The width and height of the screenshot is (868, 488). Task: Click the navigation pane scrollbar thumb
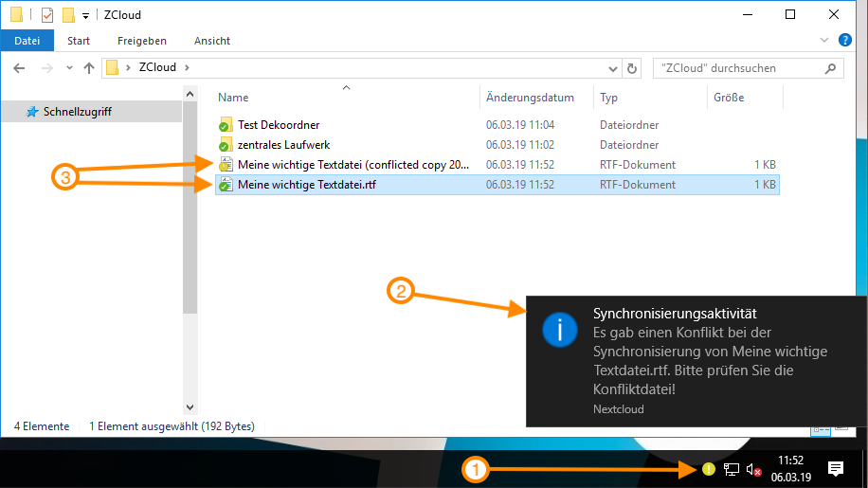(x=190, y=208)
